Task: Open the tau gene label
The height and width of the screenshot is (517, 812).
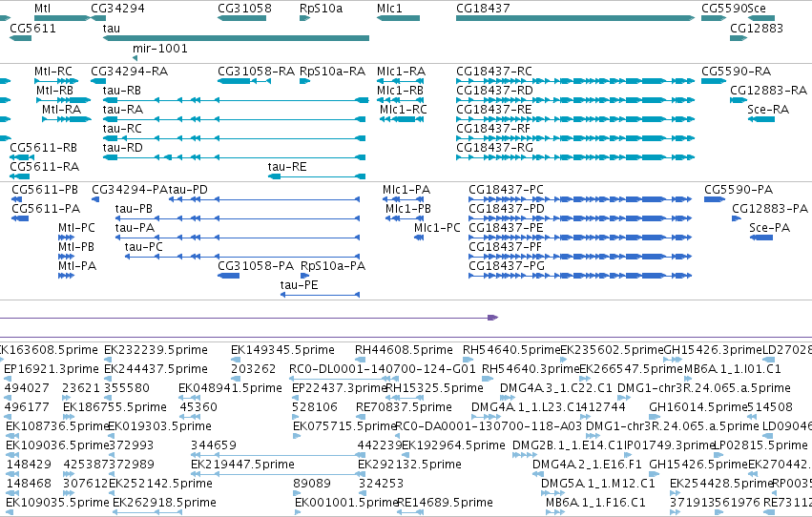Action: (x=112, y=28)
